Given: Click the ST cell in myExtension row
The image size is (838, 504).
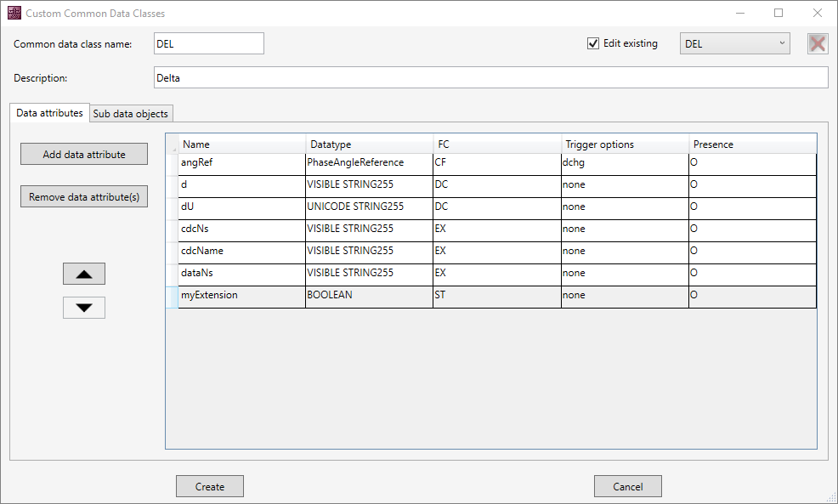Looking at the screenshot, I should pyautogui.click(x=497, y=297).
